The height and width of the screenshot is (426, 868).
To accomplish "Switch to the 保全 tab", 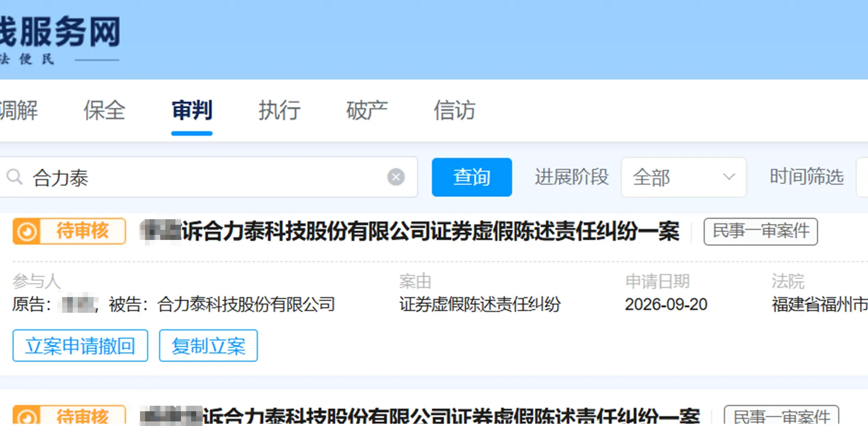I will (x=104, y=111).
